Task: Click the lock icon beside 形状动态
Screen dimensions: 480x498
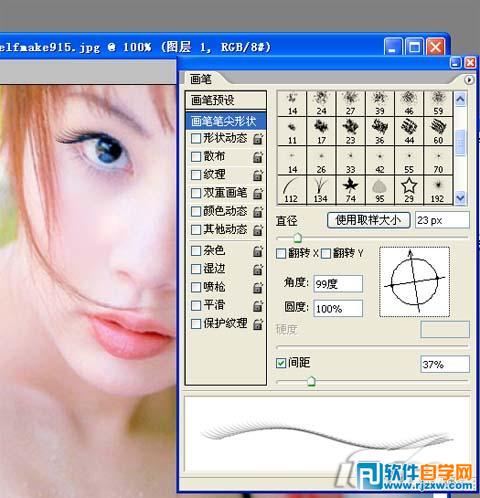Action: coord(258,138)
